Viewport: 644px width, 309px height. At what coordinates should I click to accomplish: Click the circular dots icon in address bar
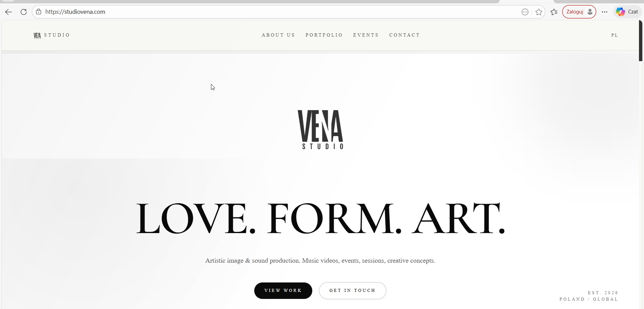pos(525,12)
